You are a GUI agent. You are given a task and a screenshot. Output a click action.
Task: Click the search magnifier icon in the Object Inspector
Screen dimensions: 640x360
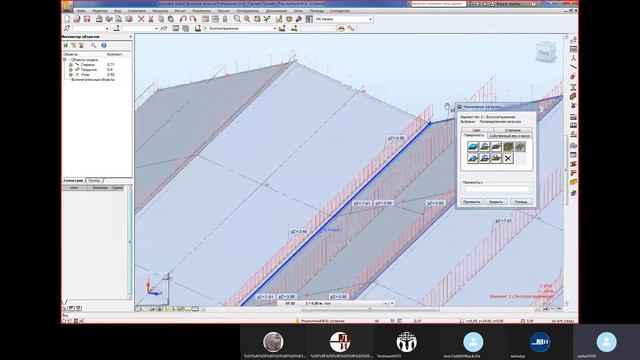pyautogui.click(x=93, y=45)
